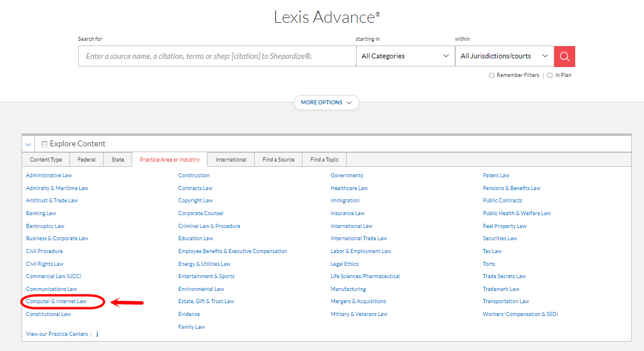
Task: Select International Trade Law
Action: point(358,238)
